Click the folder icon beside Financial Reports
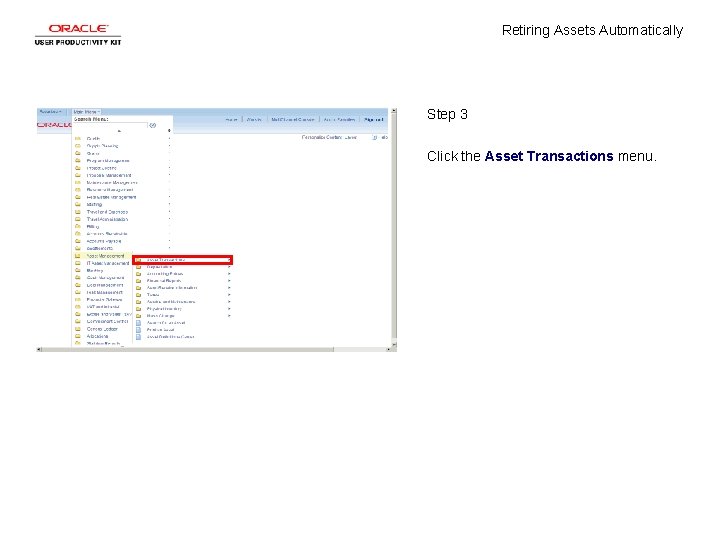Screen dimensions: 720x540 tap(138, 281)
